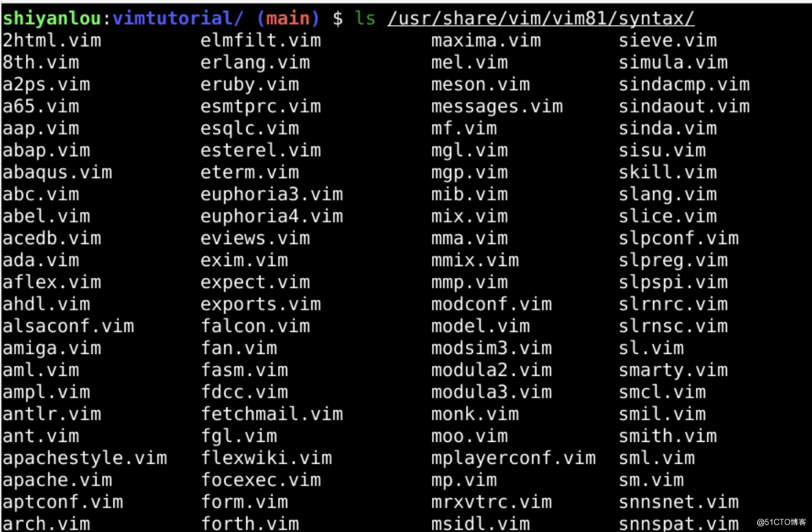
Task: Select the mplayerconf.vim entry
Action: point(513,458)
